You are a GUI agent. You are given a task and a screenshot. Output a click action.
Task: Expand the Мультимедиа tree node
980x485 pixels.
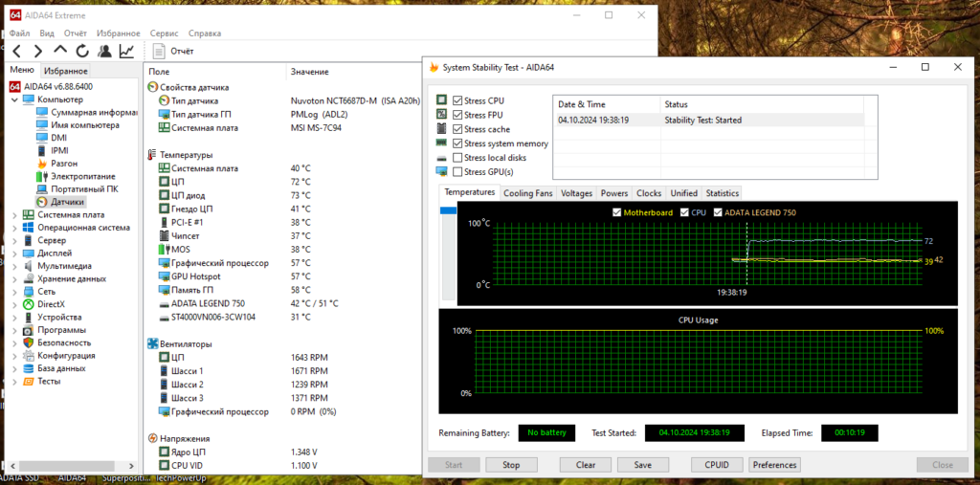[x=15, y=266]
